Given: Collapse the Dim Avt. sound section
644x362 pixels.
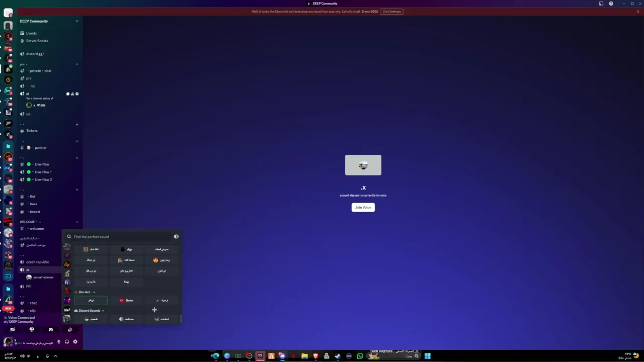Looking at the screenshot, I should point(85,292).
